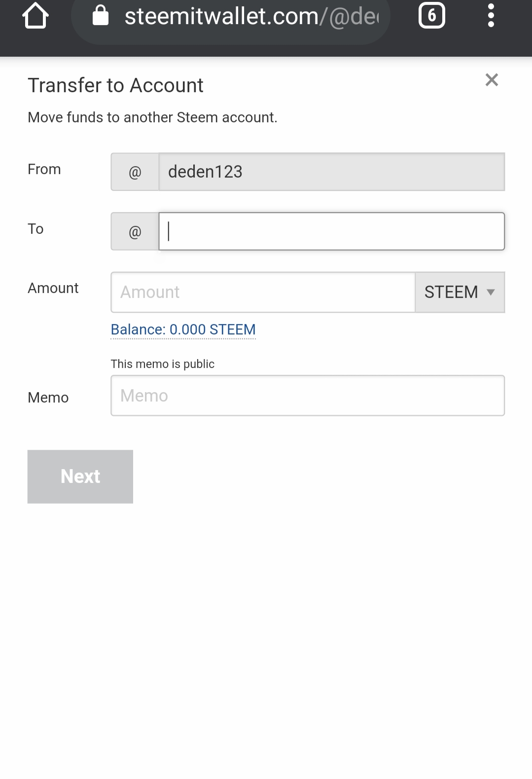Click the Amount label text
The image size is (532, 779).
[53, 288]
